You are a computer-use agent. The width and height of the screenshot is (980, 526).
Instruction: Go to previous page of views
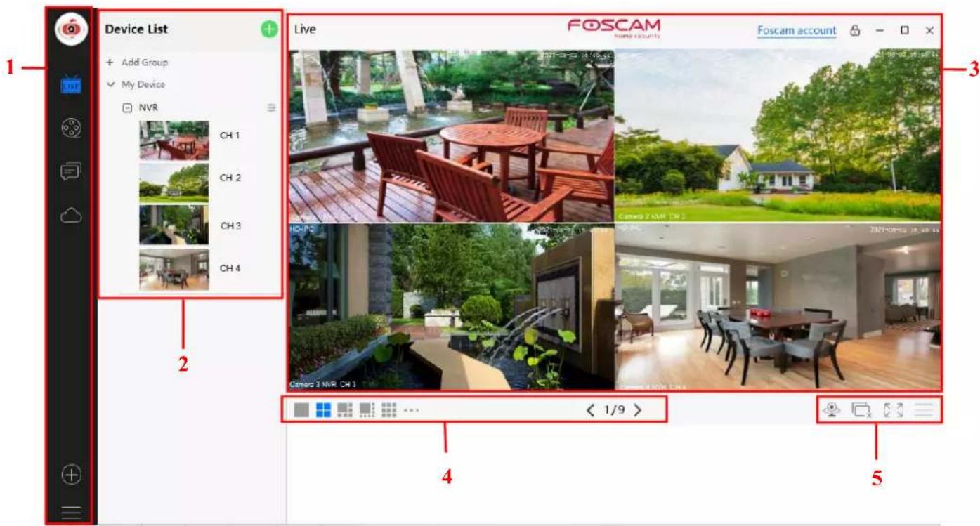point(592,410)
